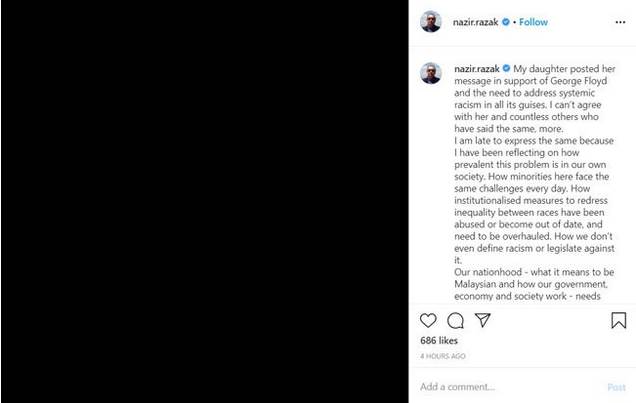The width and height of the screenshot is (636, 403).
Task: Like the post with the heart icon
Action: click(x=428, y=320)
